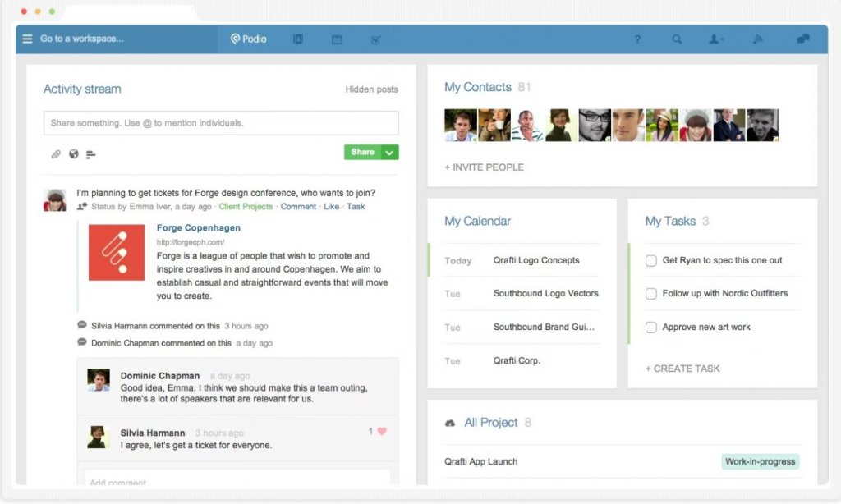Open the 'Forge Copenhagen' title link
Image resolution: width=841 pixels, height=504 pixels.
point(199,228)
